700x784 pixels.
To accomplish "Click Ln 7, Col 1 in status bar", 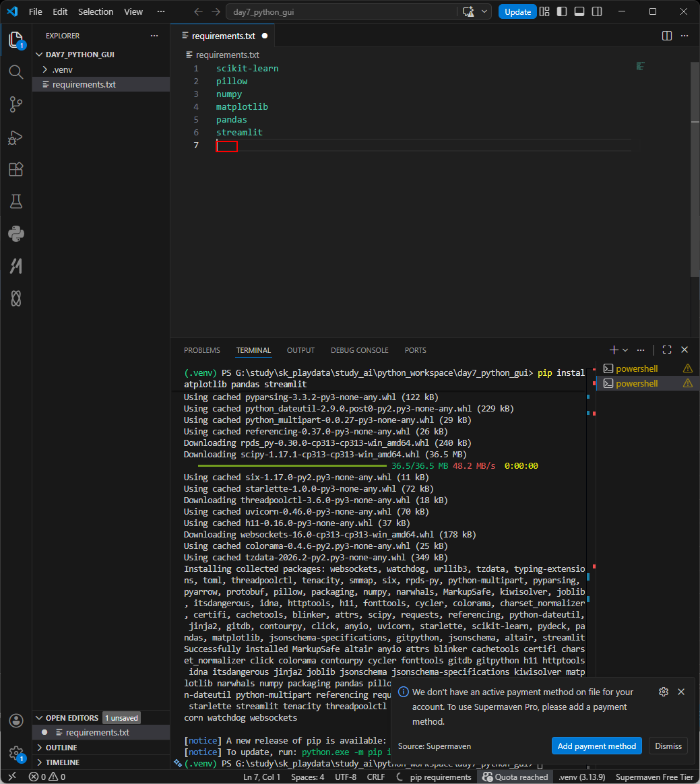I will [261, 777].
